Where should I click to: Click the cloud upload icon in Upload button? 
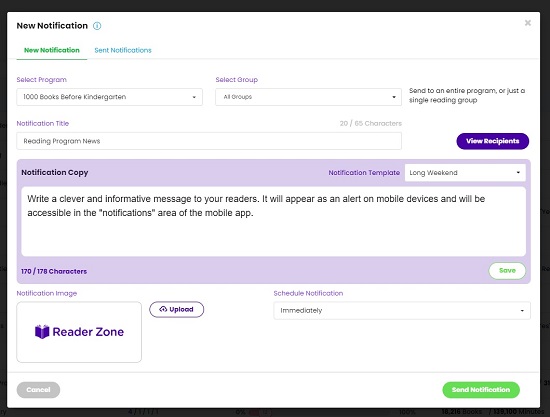tap(163, 309)
